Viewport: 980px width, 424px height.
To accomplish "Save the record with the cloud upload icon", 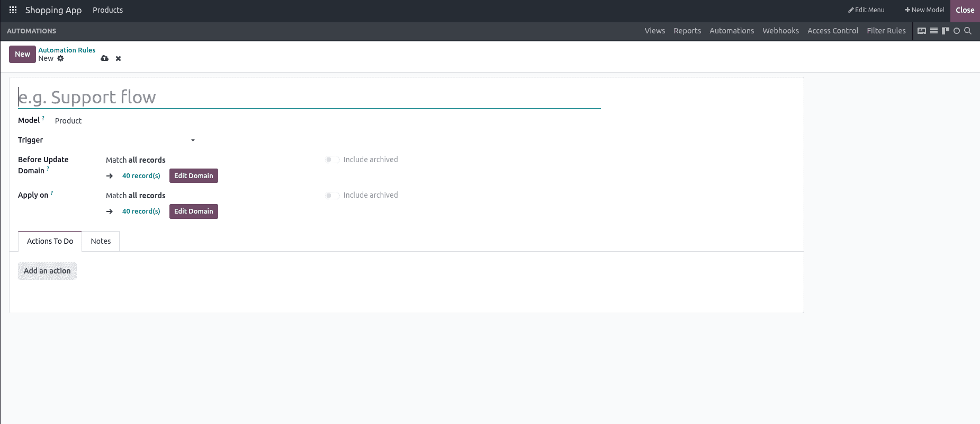I will click(104, 58).
